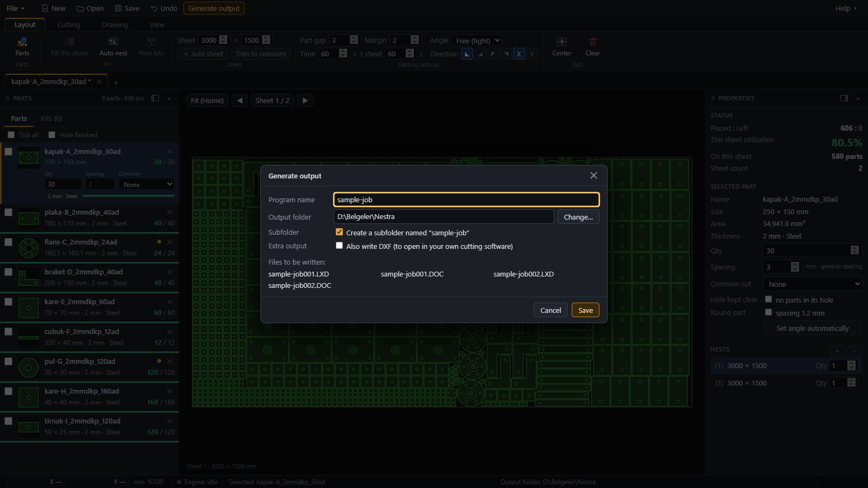Switch to the Cutting tab
This screenshot has height=488, width=868.
coord(68,25)
